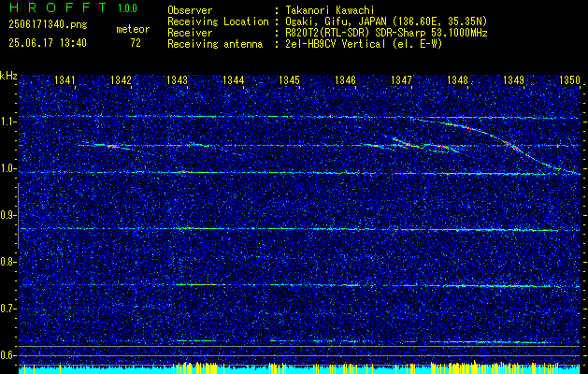Click location Ogaki, Gifu, JAPAN text

pyautogui.click(x=386, y=22)
